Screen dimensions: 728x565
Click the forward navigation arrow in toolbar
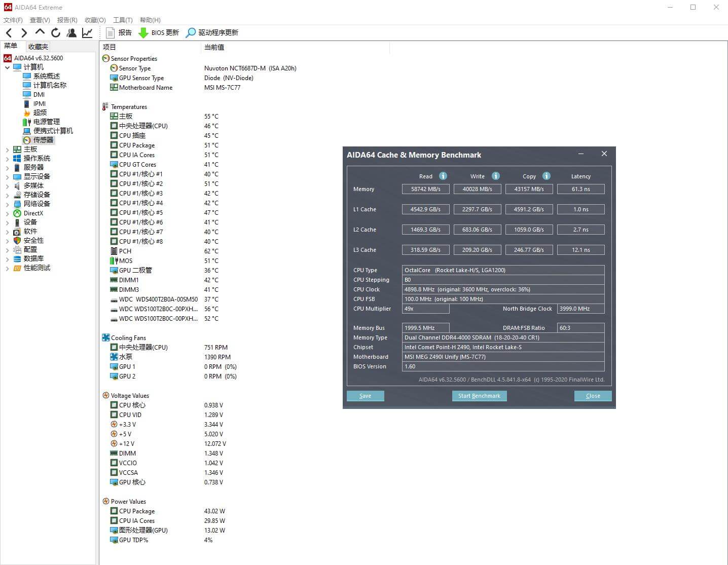point(24,33)
